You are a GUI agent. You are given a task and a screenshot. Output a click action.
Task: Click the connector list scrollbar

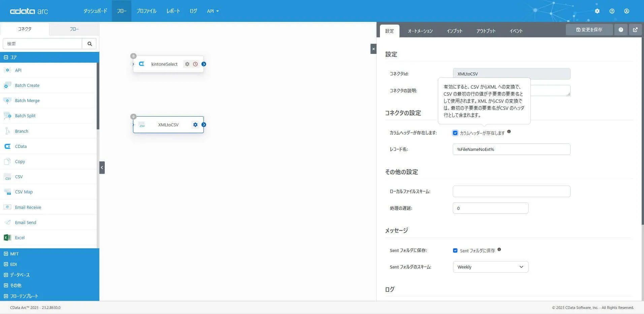coord(98,96)
